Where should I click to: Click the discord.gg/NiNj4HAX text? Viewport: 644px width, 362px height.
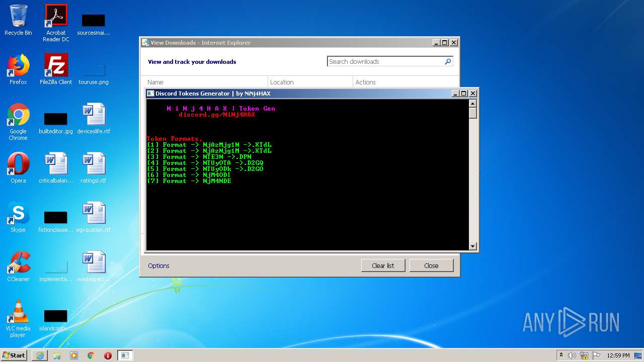click(x=217, y=115)
